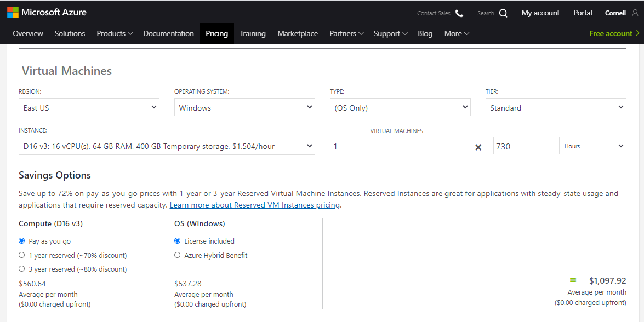Click the Portal link in header

(583, 13)
